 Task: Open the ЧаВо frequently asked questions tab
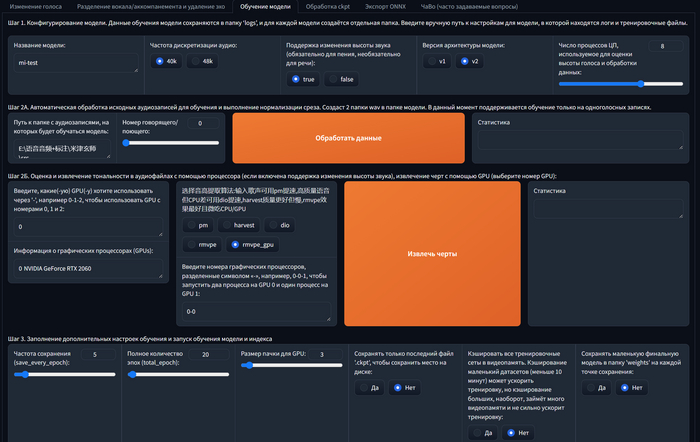(x=469, y=7)
